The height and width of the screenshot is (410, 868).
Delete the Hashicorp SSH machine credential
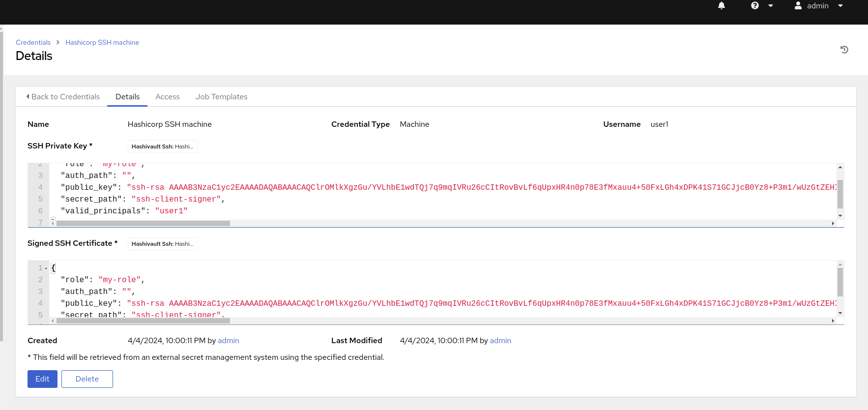[87, 379]
